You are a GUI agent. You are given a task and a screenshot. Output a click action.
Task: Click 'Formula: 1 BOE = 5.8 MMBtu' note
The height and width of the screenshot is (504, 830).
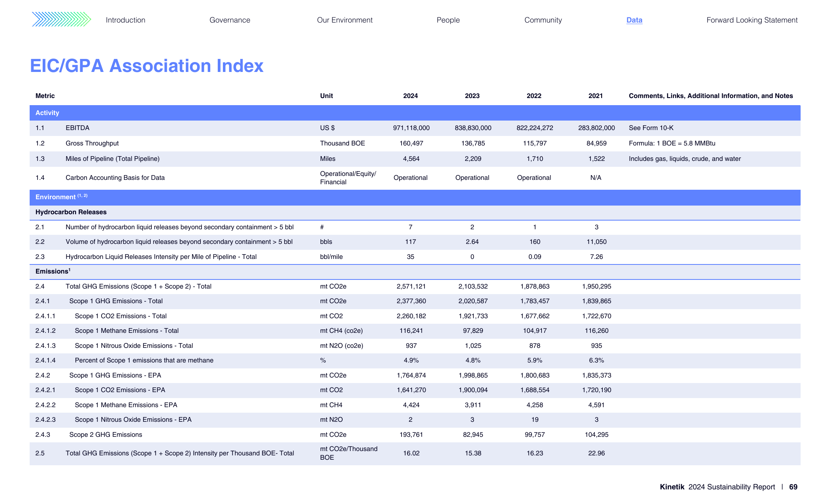[672, 143]
